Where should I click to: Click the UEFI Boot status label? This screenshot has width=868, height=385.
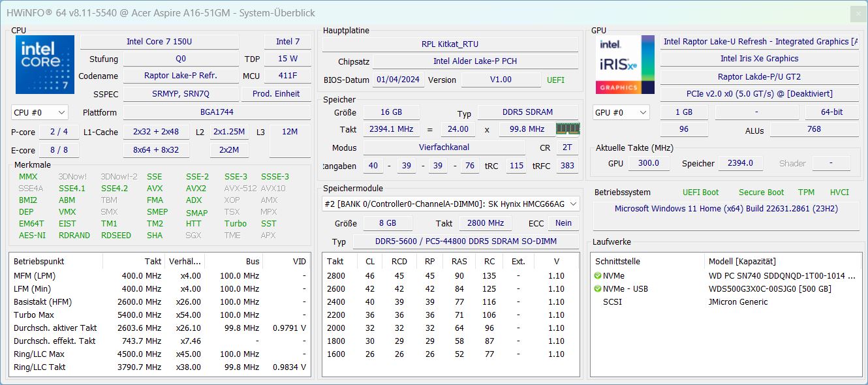coord(700,192)
